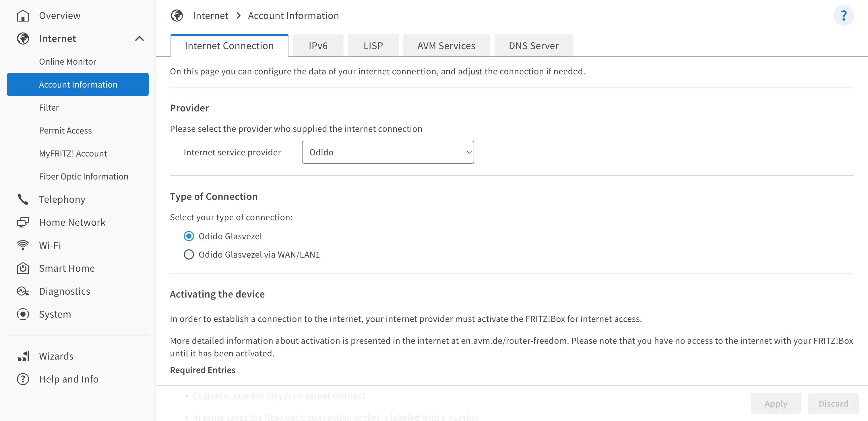The width and height of the screenshot is (868, 421).
Task: Open Help and Info in sidebar
Action: [77, 379]
